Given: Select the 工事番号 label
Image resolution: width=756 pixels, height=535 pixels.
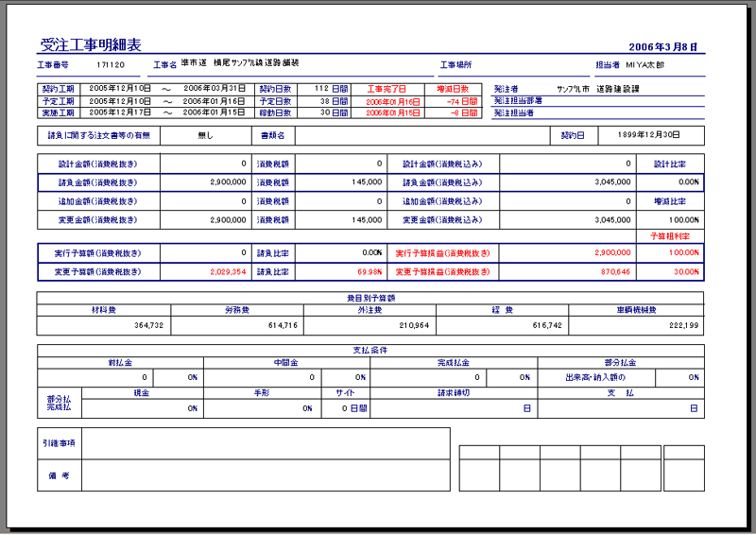Looking at the screenshot, I should point(53,64).
